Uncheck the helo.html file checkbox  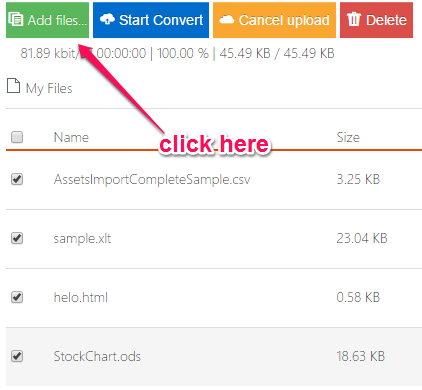coord(17,297)
